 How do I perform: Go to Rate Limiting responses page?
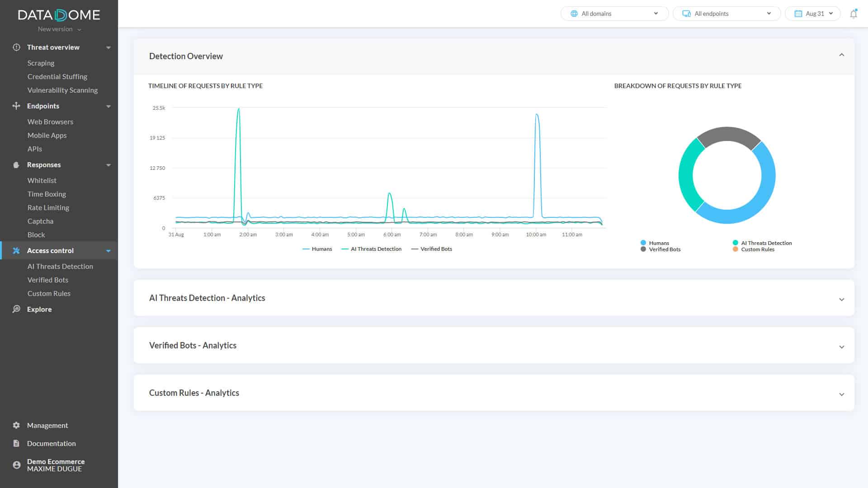pos(48,208)
